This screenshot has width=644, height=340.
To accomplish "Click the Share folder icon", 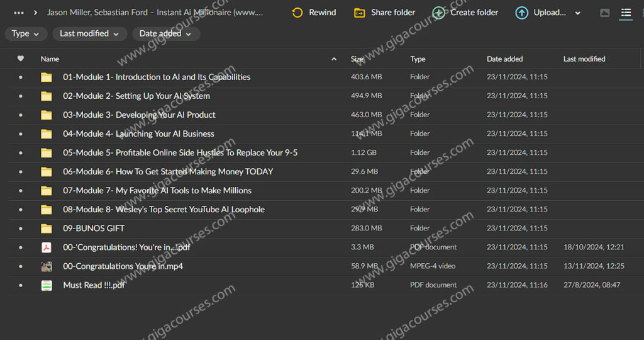I will coord(360,13).
